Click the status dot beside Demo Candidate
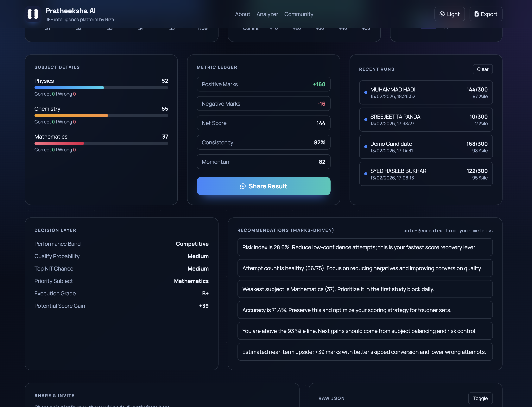This screenshot has height=407, width=532. 366,147
